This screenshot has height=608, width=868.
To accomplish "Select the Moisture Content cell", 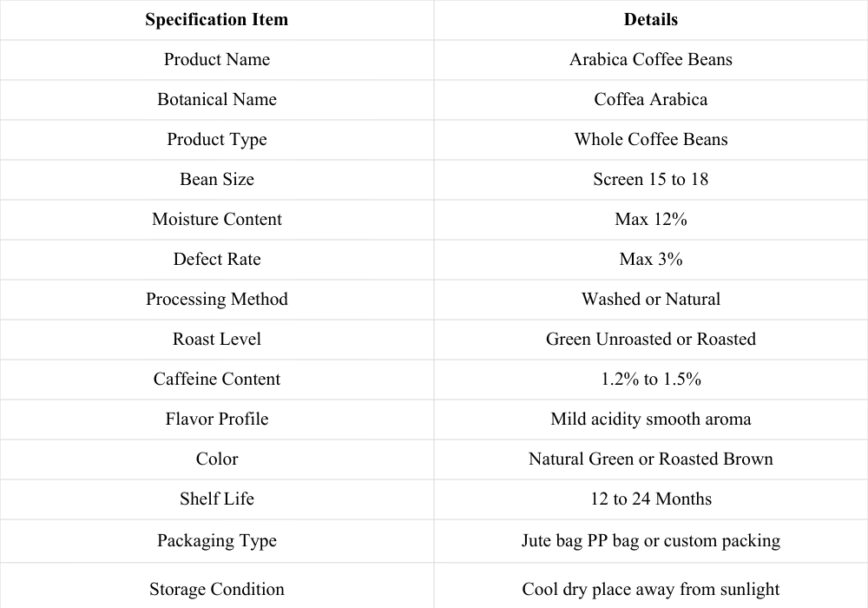I will pyautogui.click(x=216, y=219).
